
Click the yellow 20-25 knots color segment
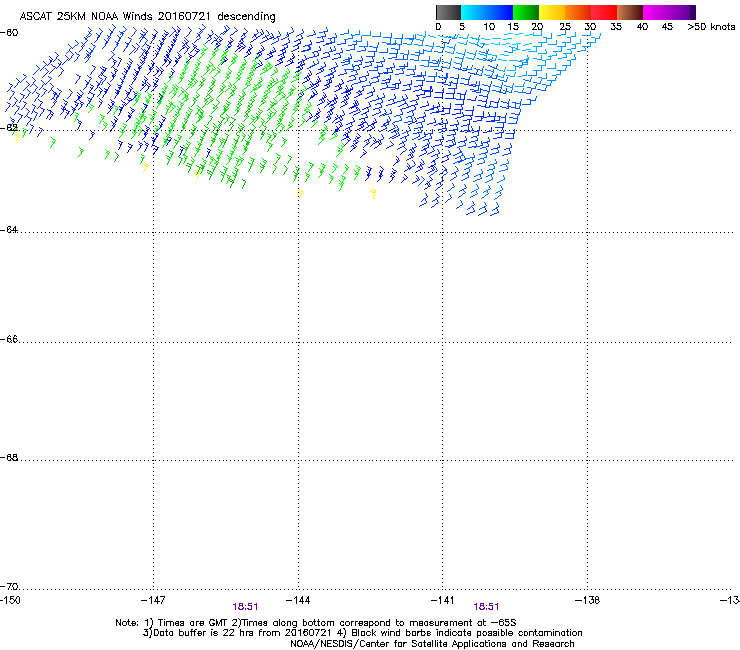tap(552, 12)
